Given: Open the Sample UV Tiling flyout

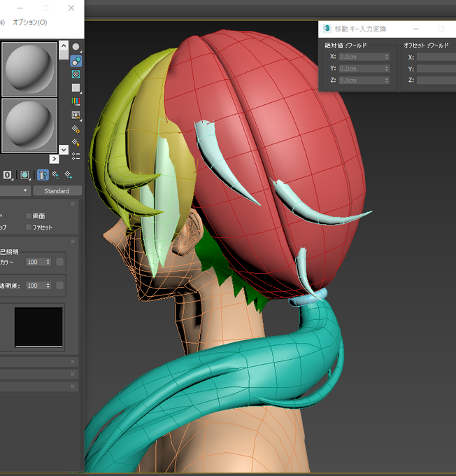Looking at the screenshot, I should click(76, 88).
